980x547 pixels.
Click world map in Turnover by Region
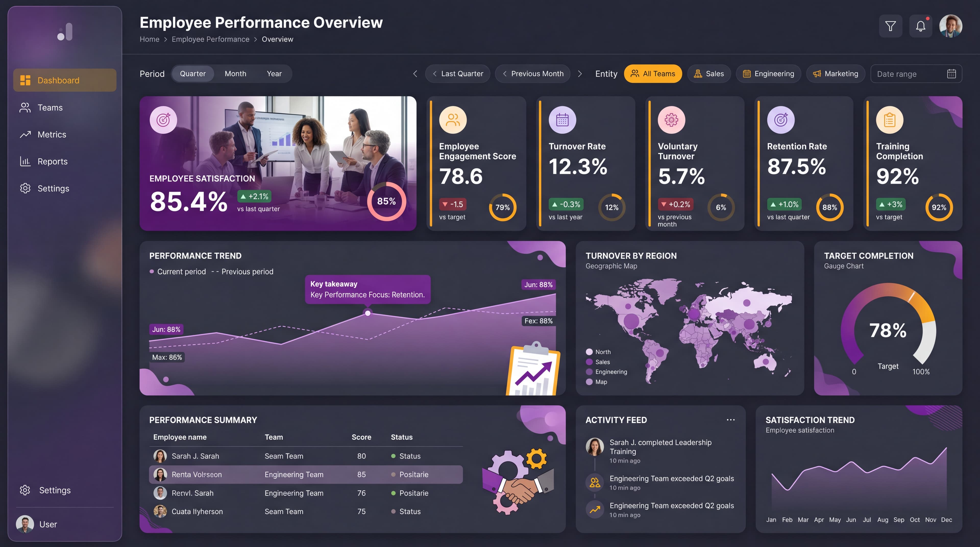(x=689, y=331)
